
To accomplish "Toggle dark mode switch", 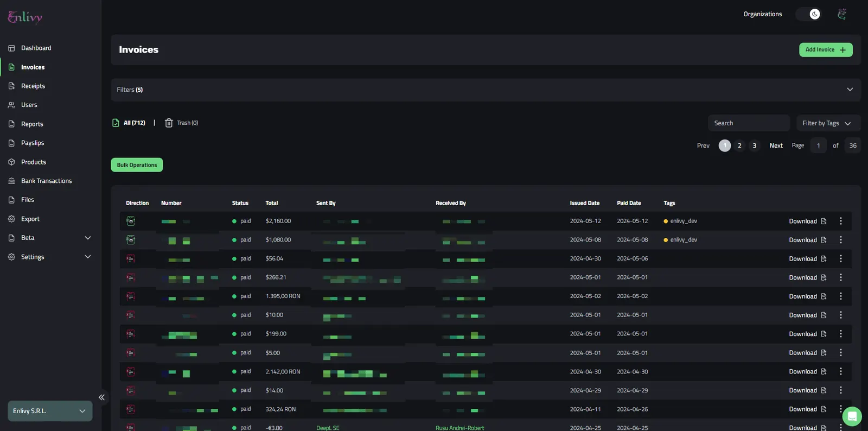I will (808, 14).
